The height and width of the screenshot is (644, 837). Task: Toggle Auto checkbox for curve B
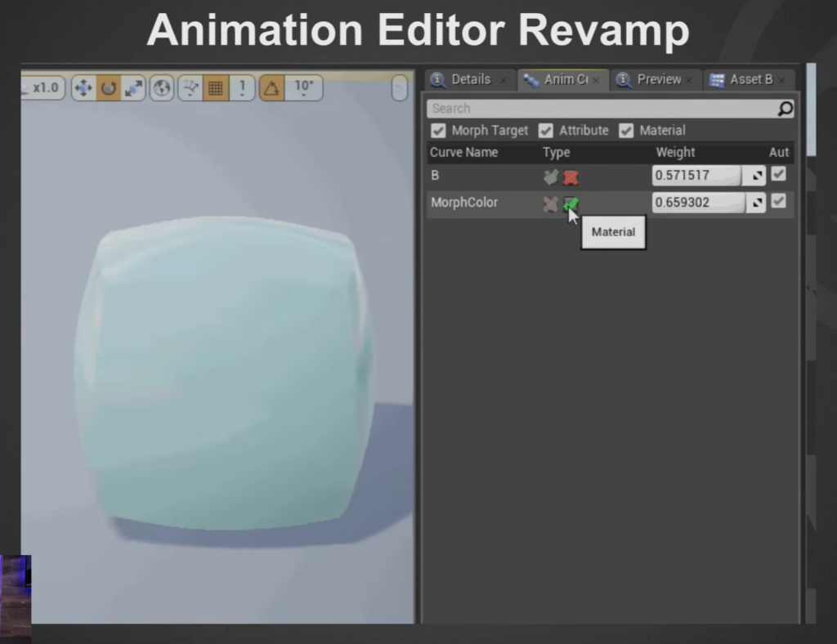coord(778,174)
